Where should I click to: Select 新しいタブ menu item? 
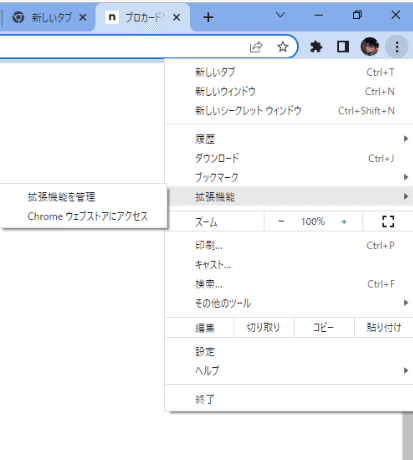tap(289, 72)
